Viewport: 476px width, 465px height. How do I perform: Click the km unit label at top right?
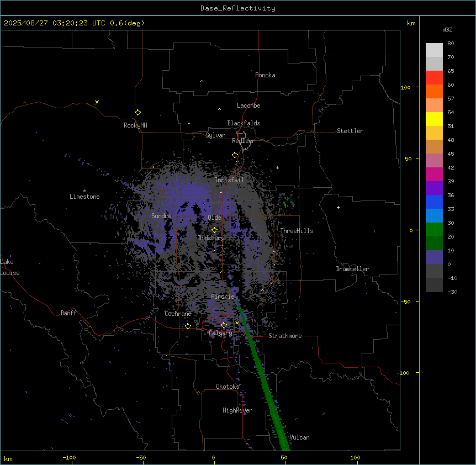[411, 23]
